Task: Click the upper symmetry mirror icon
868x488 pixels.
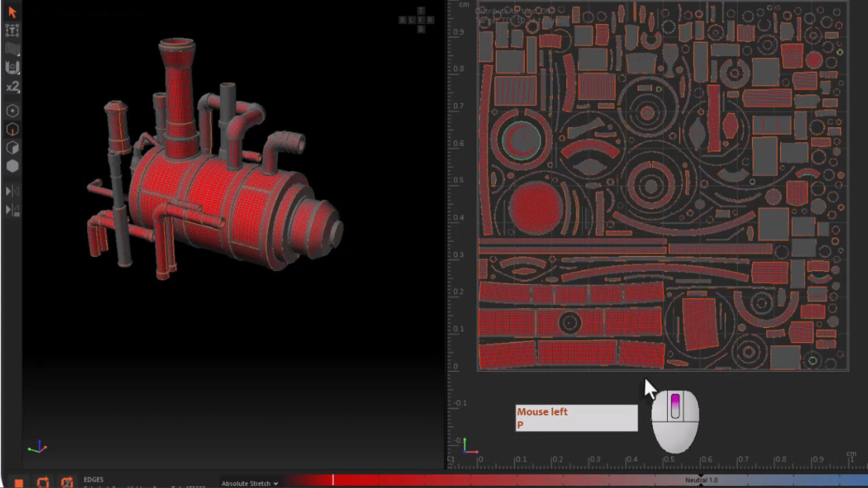Action: (12, 191)
